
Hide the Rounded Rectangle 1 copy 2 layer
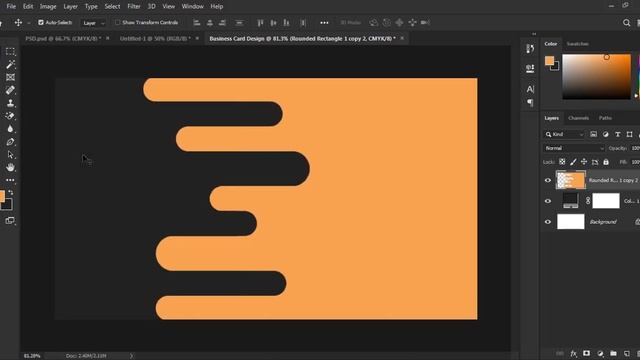click(548, 180)
